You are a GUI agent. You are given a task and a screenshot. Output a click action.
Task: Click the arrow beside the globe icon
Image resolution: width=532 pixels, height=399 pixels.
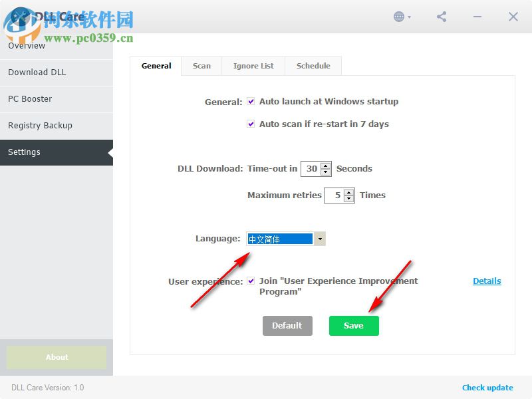pyautogui.click(x=409, y=17)
